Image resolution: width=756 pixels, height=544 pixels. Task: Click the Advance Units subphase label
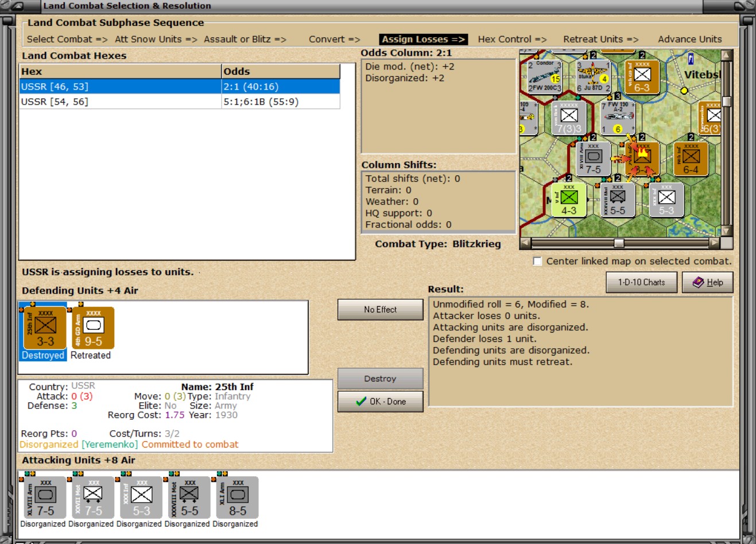[690, 39]
